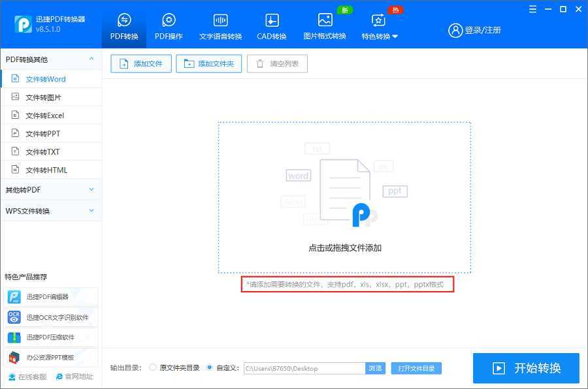Click the 添加文件 button
This screenshot has height=389, width=588.
click(141, 64)
